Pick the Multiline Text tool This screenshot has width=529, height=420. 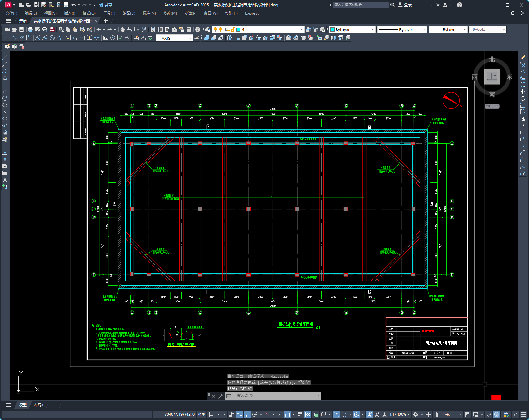[x=5, y=180]
